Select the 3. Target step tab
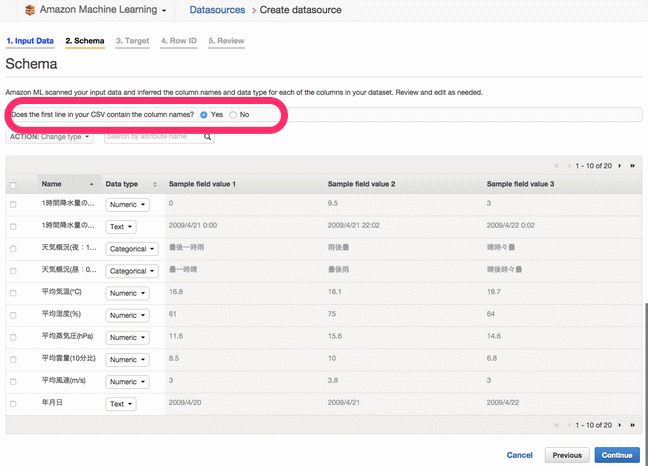648x466 pixels. point(133,41)
